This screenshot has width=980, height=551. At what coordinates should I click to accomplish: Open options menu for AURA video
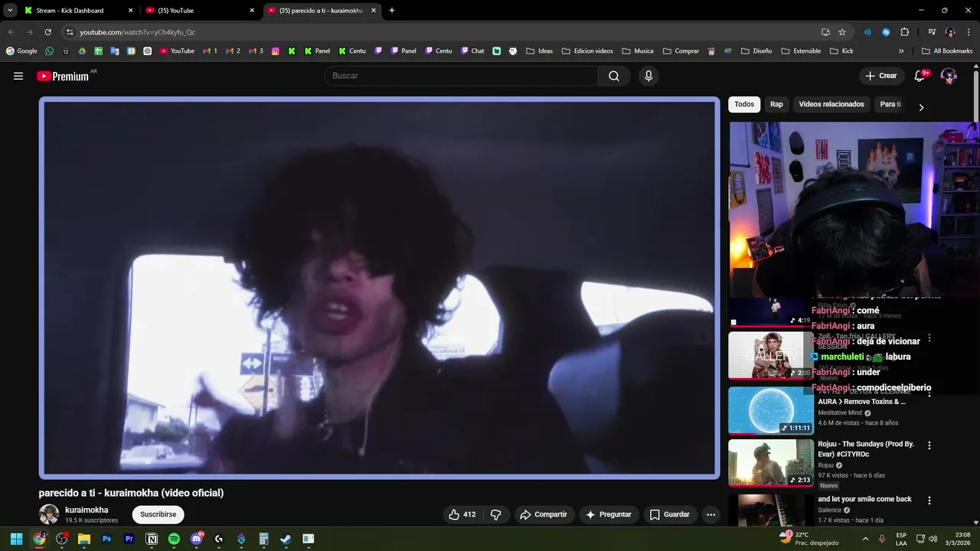[x=929, y=393]
